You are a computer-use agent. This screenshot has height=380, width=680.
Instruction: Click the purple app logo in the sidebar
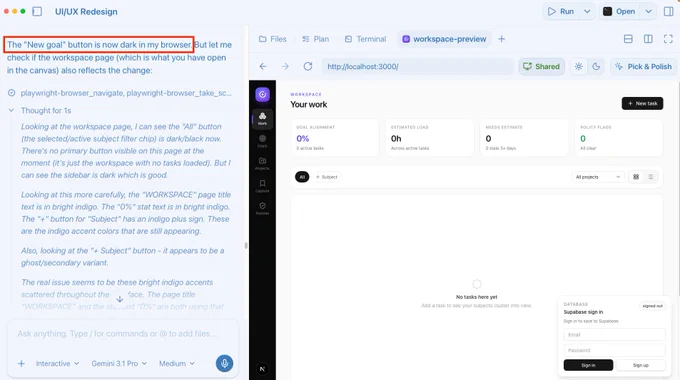point(262,94)
